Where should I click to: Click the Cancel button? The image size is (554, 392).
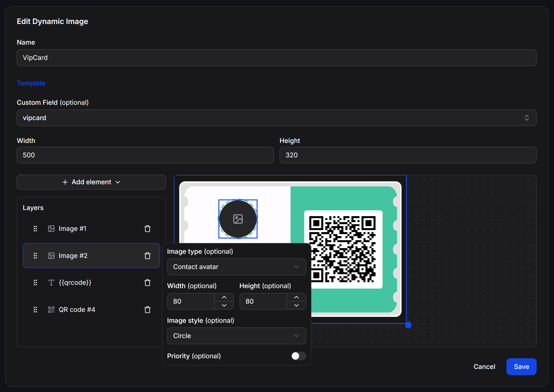[x=484, y=367]
